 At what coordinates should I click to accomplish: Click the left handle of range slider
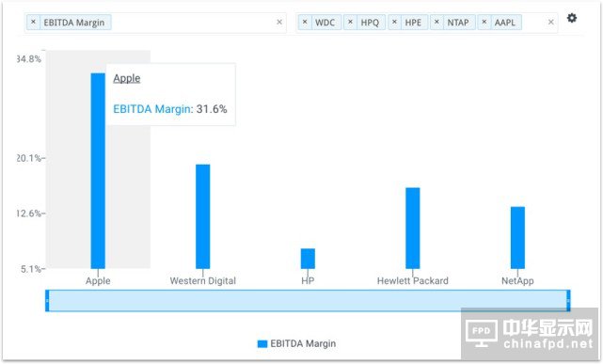tap(47, 301)
